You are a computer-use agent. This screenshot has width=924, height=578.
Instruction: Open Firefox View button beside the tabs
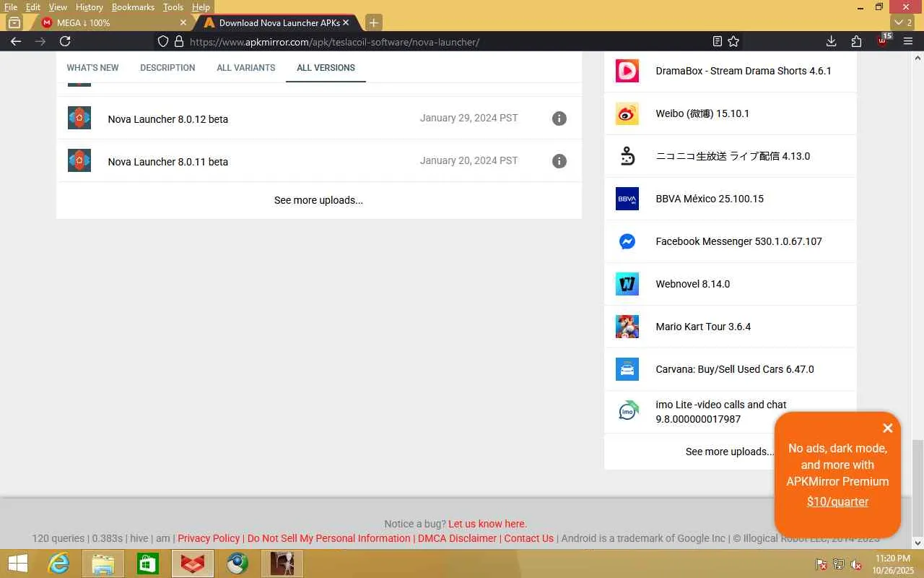point(14,22)
